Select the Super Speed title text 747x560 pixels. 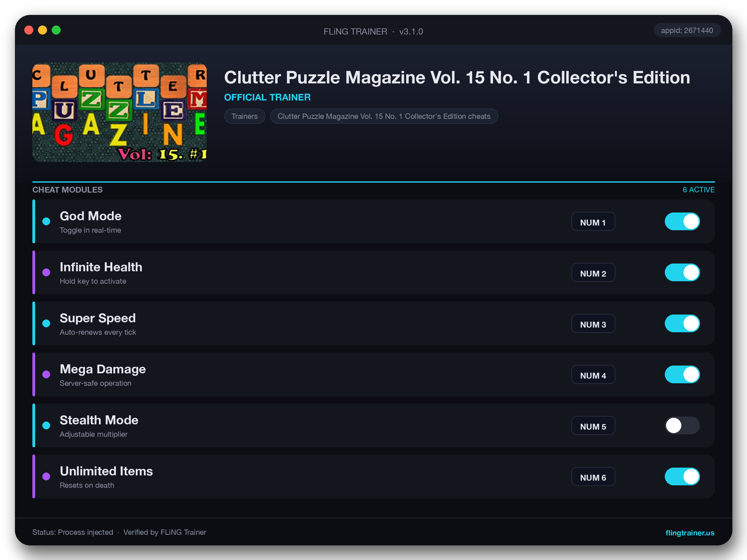click(98, 318)
